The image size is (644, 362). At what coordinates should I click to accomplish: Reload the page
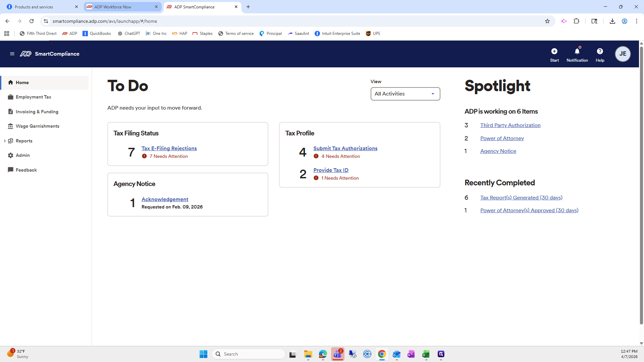click(32, 21)
